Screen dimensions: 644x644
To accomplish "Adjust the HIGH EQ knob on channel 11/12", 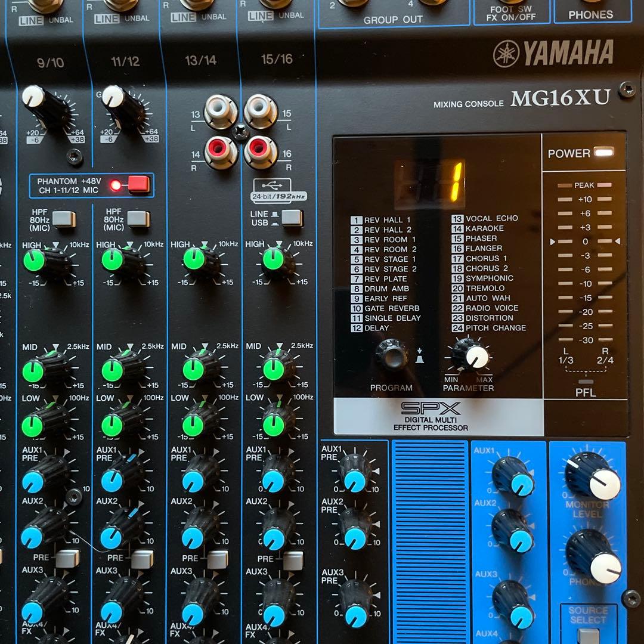I will tap(114, 261).
